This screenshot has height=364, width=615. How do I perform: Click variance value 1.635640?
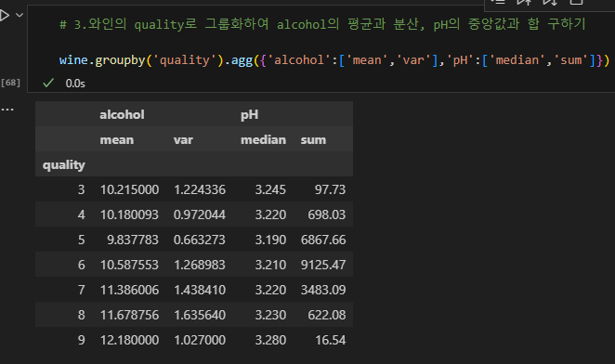click(x=200, y=315)
